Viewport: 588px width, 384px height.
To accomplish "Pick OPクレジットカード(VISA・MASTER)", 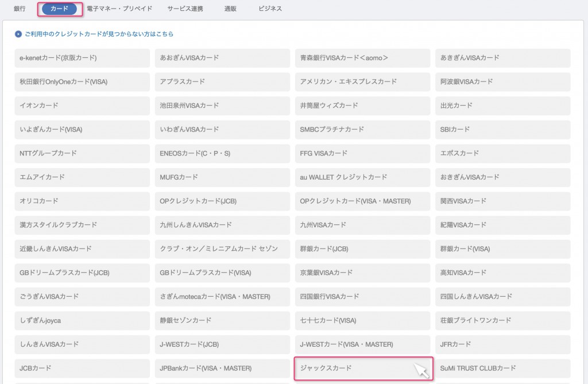I will click(x=363, y=201).
